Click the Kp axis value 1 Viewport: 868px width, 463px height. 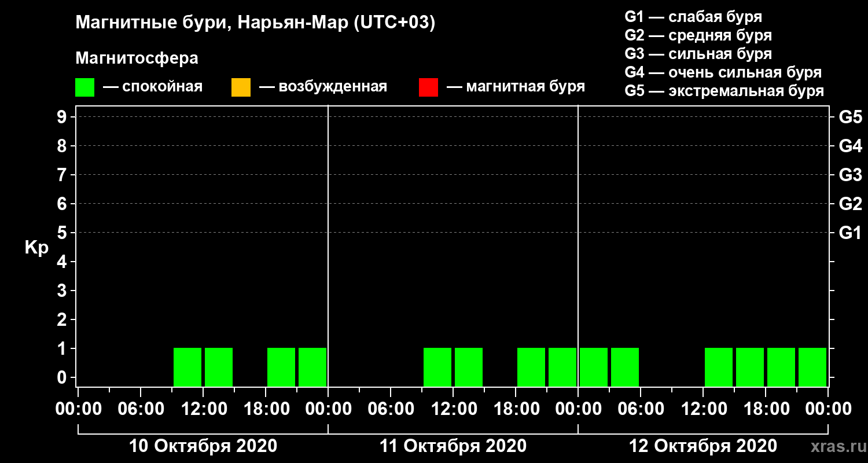[63, 348]
